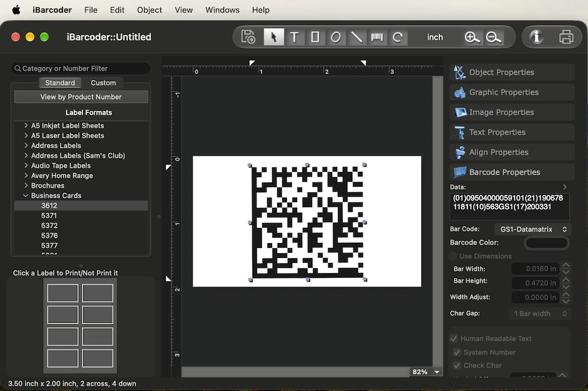Select the Line drawing tool

coord(356,37)
